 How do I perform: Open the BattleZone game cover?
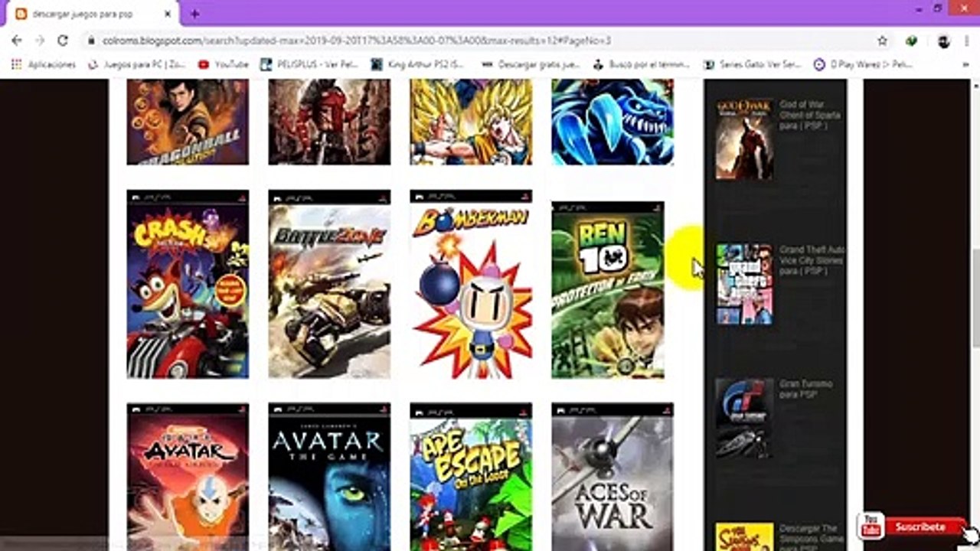click(329, 284)
